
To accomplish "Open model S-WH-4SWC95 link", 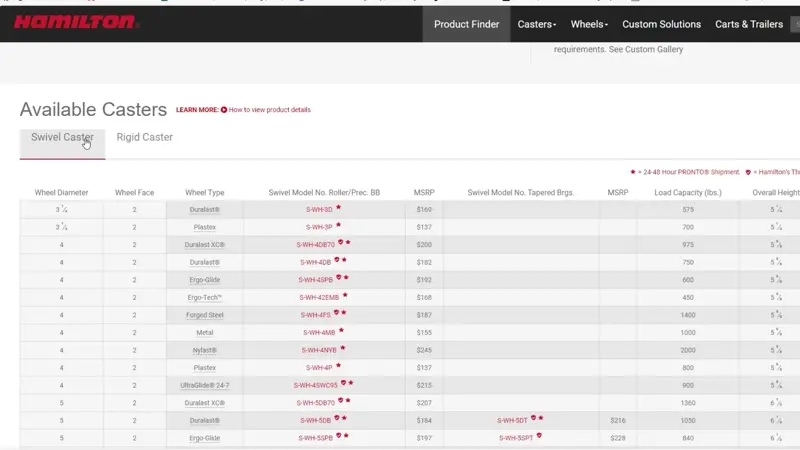I will pyautogui.click(x=315, y=386).
